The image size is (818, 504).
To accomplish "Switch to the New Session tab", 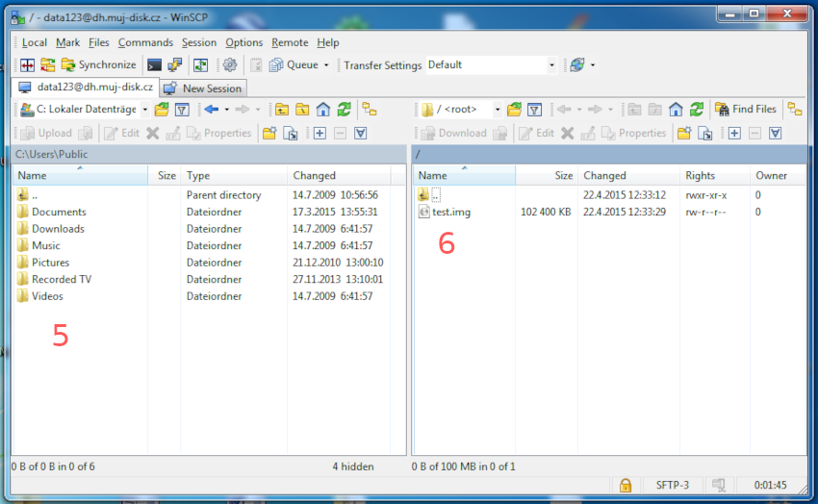I will 204,88.
